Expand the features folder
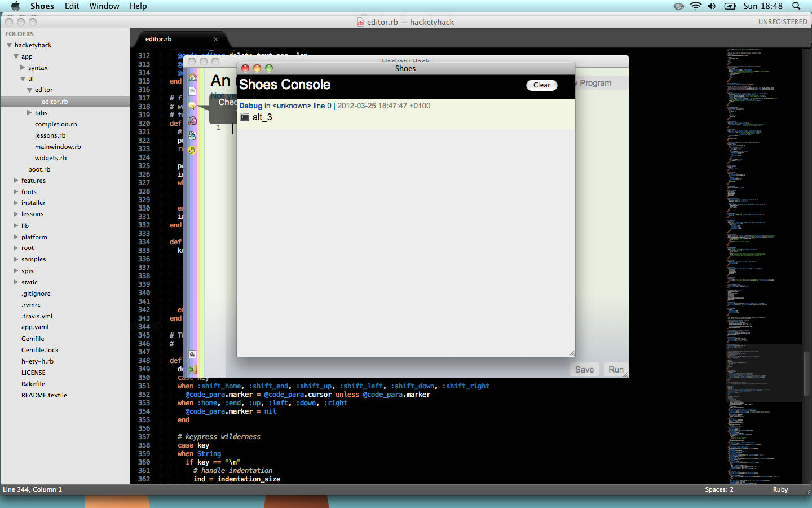 click(x=16, y=181)
